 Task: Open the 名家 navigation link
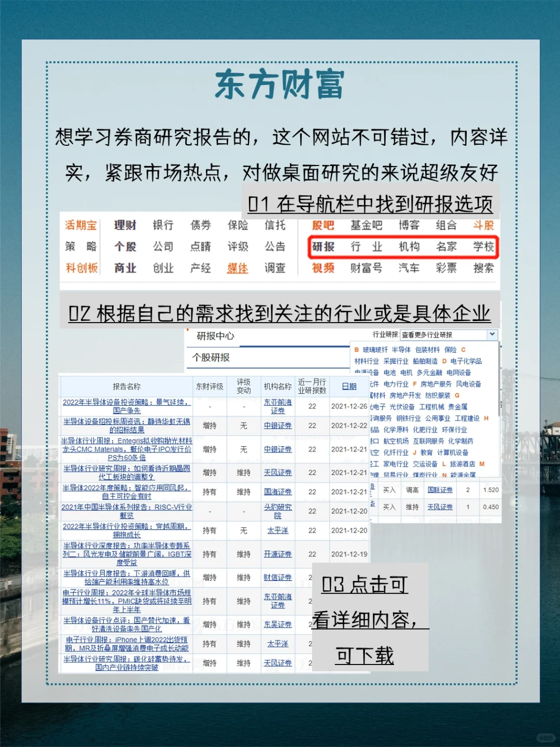[446, 247]
